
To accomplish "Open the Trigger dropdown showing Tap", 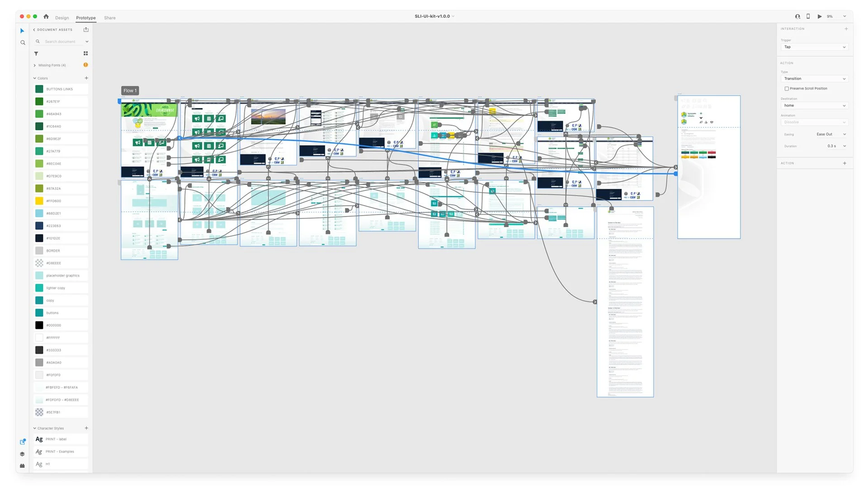I will (814, 47).
